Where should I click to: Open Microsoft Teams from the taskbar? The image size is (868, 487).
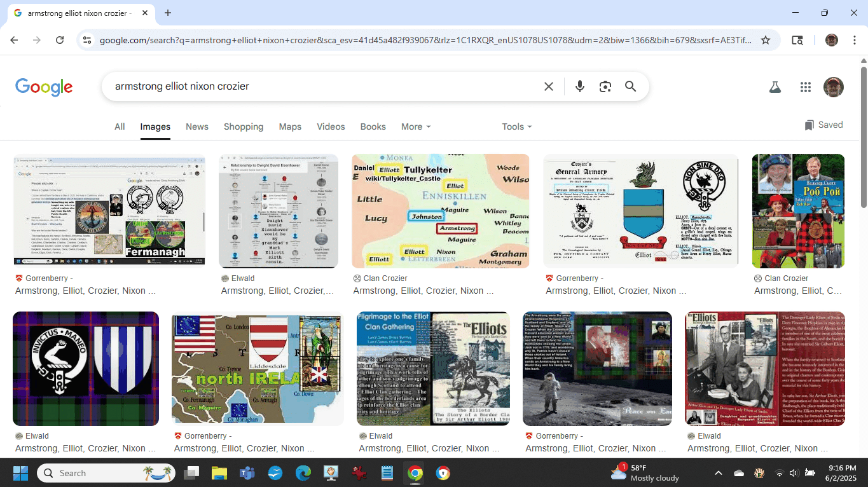click(x=247, y=473)
